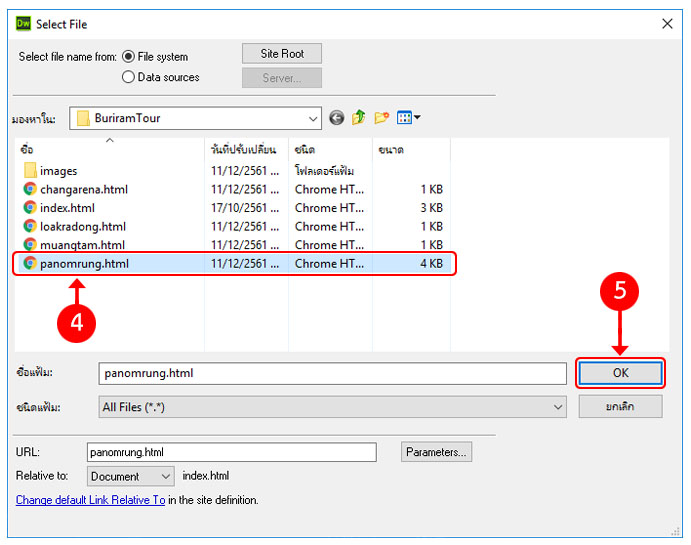Click the Chrome icon beside changarena.html
Screen dimensions: 691x545
point(30,189)
